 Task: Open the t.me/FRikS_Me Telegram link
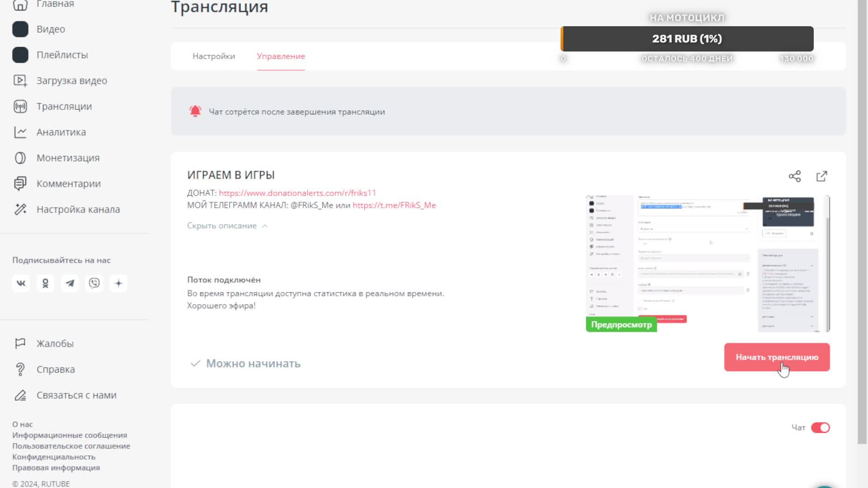394,205
